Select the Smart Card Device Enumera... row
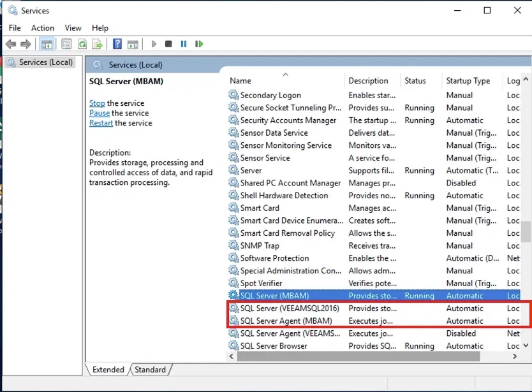 tap(374, 221)
